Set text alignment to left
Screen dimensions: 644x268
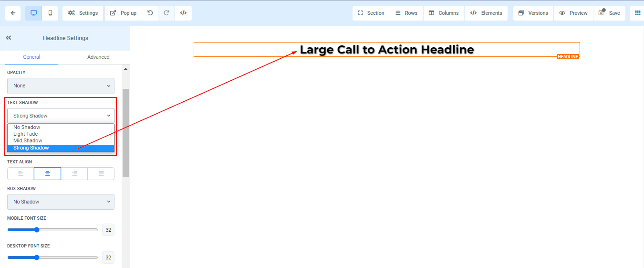tap(21, 173)
